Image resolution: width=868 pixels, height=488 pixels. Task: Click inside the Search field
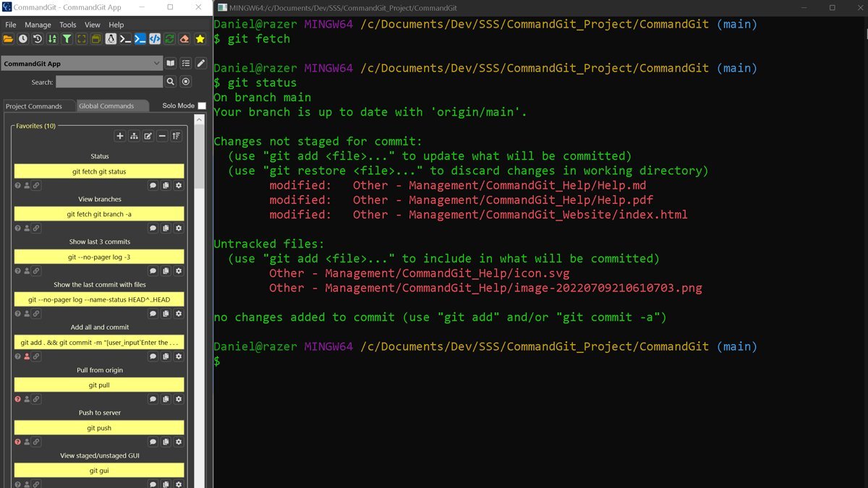[109, 82]
